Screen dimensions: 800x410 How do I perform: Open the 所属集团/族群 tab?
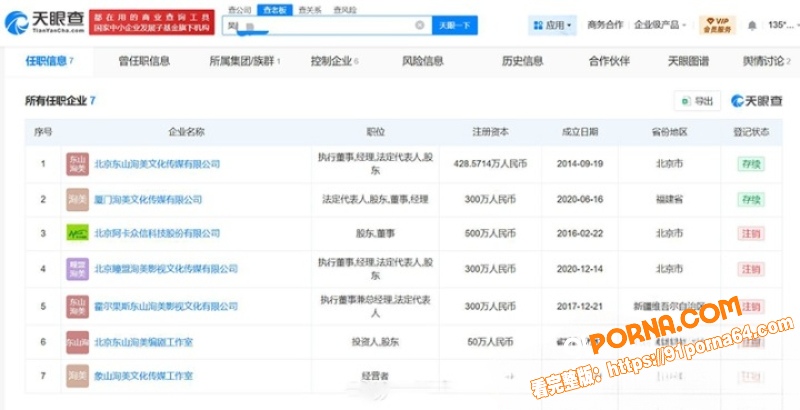click(x=245, y=61)
